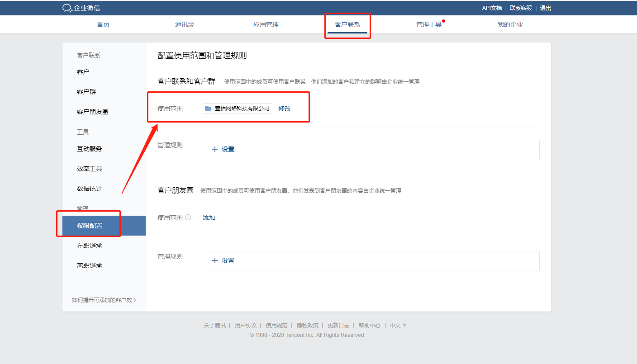Click plus icon in 客户朋友圈 管理规则 box

coord(215,260)
